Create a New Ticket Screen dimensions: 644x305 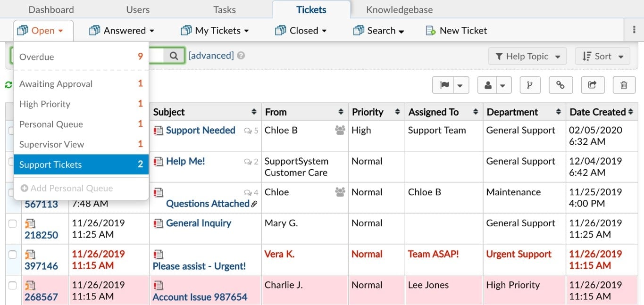pos(456,31)
